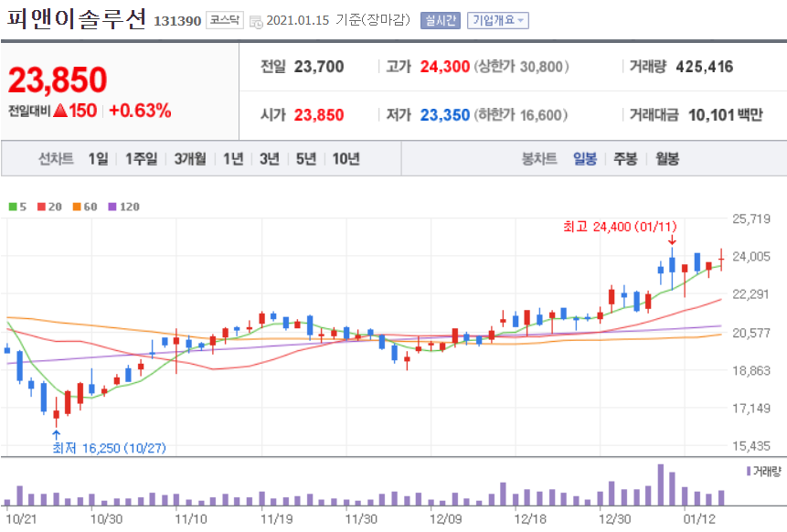Viewport: 787px width, 532px height.
Task: Click the 25,719 y-axis label
Action: (x=750, y=218)
